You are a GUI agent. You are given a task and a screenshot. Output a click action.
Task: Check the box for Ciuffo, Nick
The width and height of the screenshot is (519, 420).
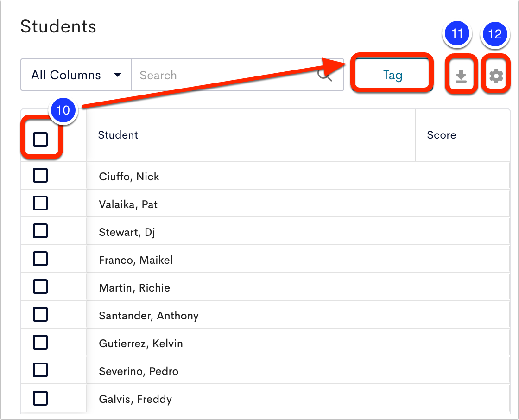[x=40, y=175]
